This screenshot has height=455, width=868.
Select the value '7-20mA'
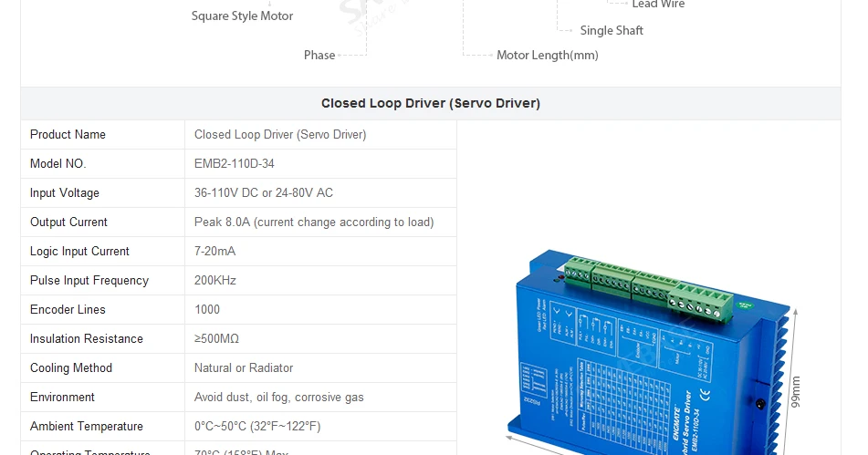pos(214,251)
